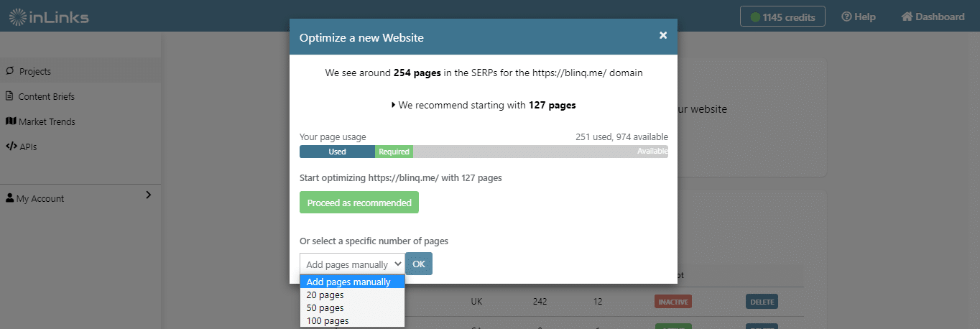Screen dimensions: 980x329
Task: Click the 254 pages text in the dialog
Action: pyautogui.click(x=417, y=73)
